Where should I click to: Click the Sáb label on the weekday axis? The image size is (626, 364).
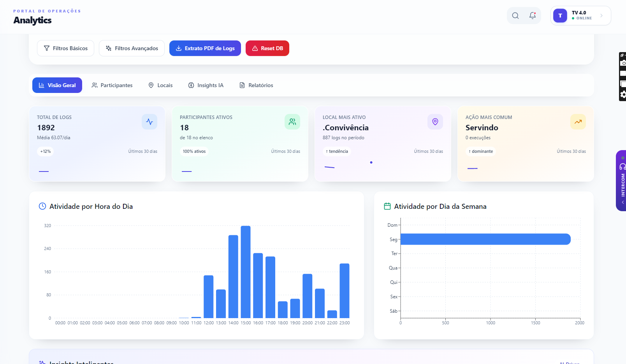coord(394,311)
